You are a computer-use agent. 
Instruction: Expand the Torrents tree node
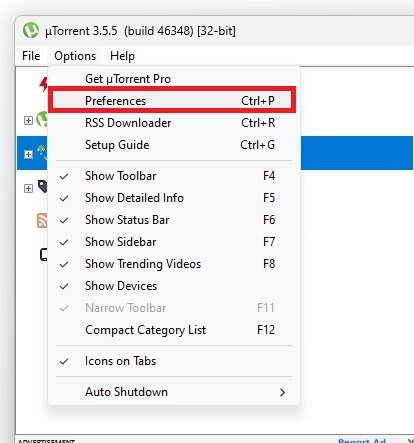tap(28, 120)
